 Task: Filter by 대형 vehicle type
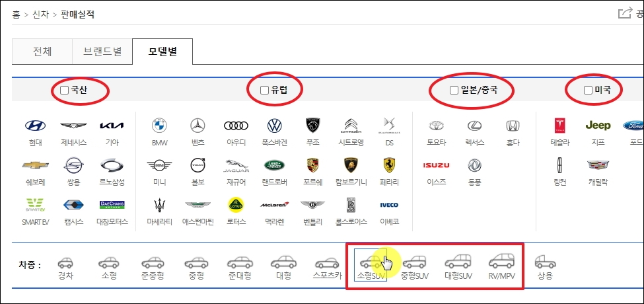pyautogui.click(x=283, y=268)
